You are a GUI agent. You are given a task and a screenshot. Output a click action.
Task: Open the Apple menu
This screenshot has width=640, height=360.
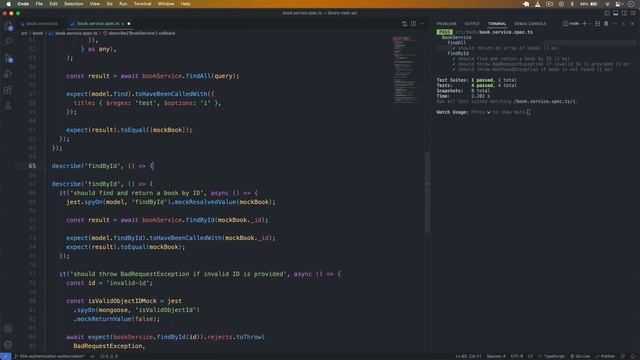(8, 4)
